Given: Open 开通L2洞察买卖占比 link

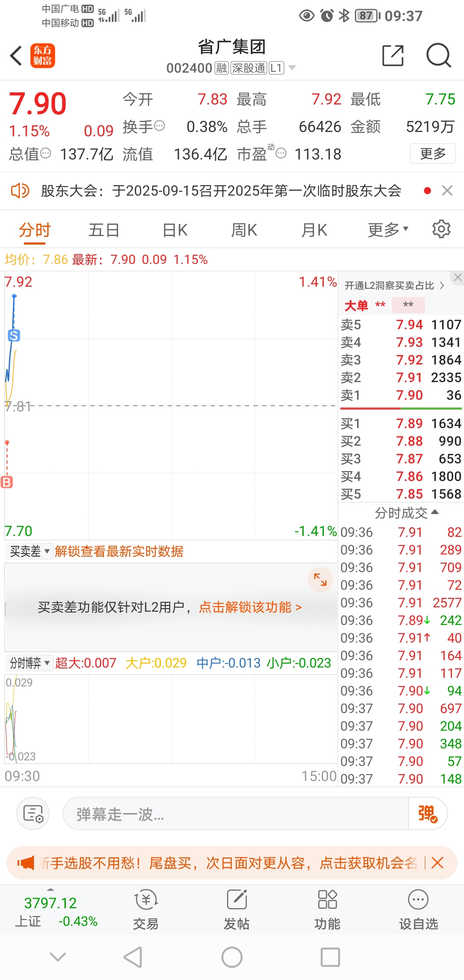Looking at the screenshot, I should 394,285.
